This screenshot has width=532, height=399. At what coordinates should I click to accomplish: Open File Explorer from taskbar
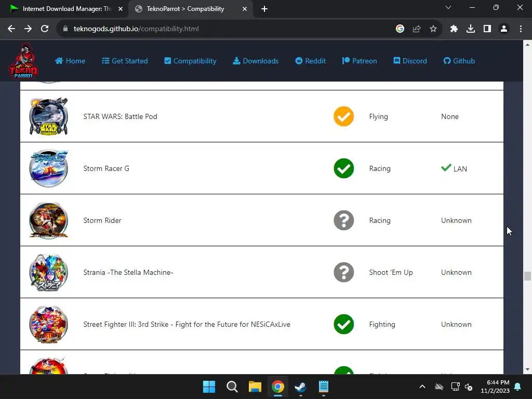tap(255, 387)
